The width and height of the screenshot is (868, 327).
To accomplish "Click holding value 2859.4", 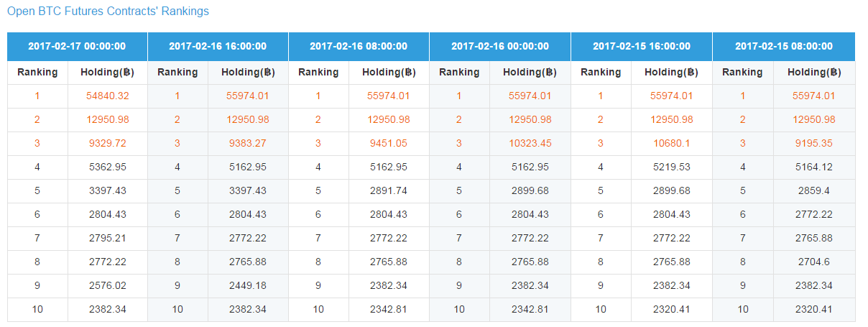I will [x=814, y=191].
